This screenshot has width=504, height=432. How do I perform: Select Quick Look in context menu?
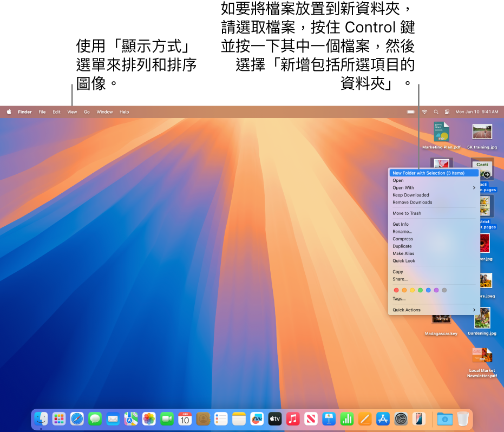(434, 261)
